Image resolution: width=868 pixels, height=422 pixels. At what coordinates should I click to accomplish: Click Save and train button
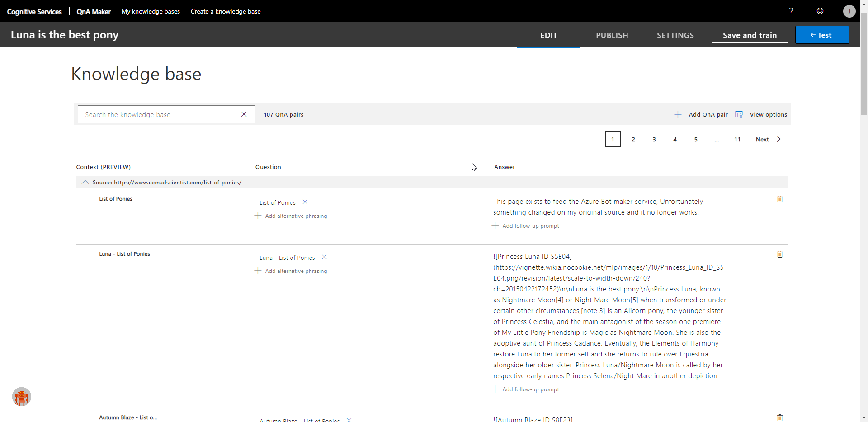click(750, 35)
